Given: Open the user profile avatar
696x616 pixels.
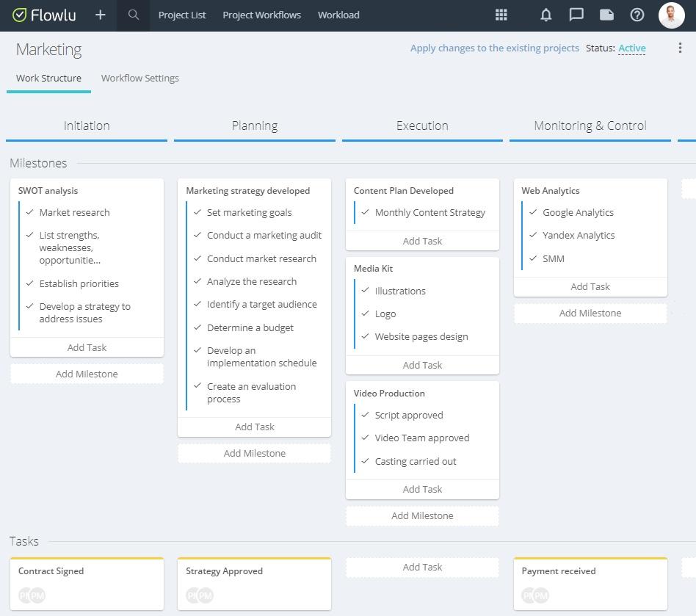Looking at the screenshot, I should tap(671, 15).
